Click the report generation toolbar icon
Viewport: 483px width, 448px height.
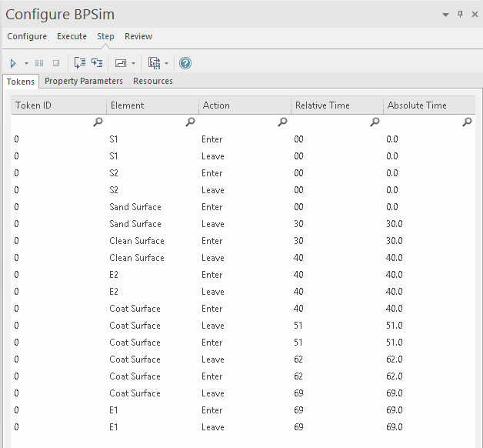pos(154,63)
